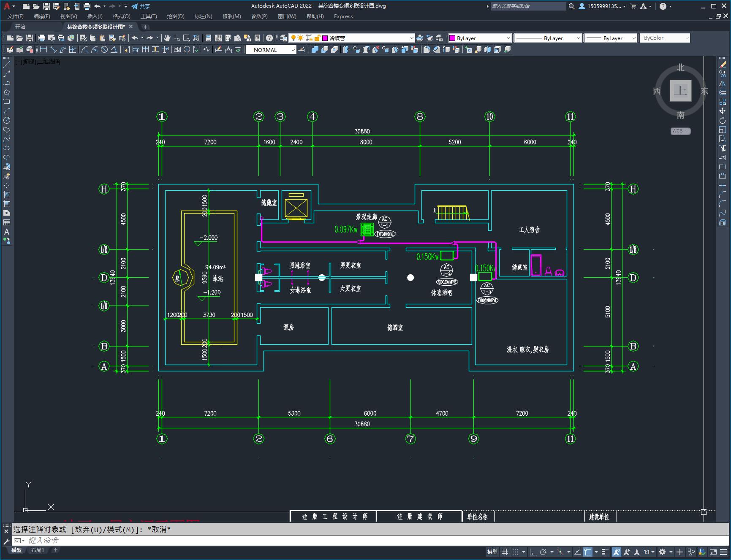Select the Aligned dimension tool
Viewport: 731px width, 560px height.
point(53,50)
